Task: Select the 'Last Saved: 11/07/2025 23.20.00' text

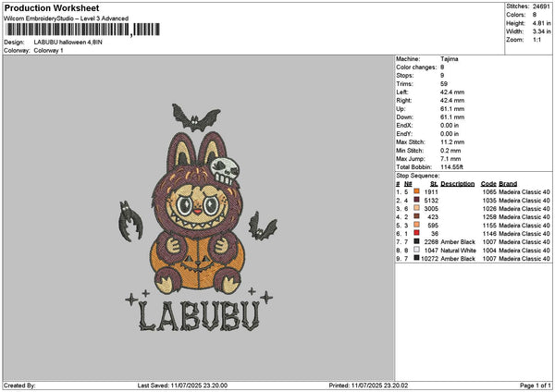Action: click(x=182, y=386)
